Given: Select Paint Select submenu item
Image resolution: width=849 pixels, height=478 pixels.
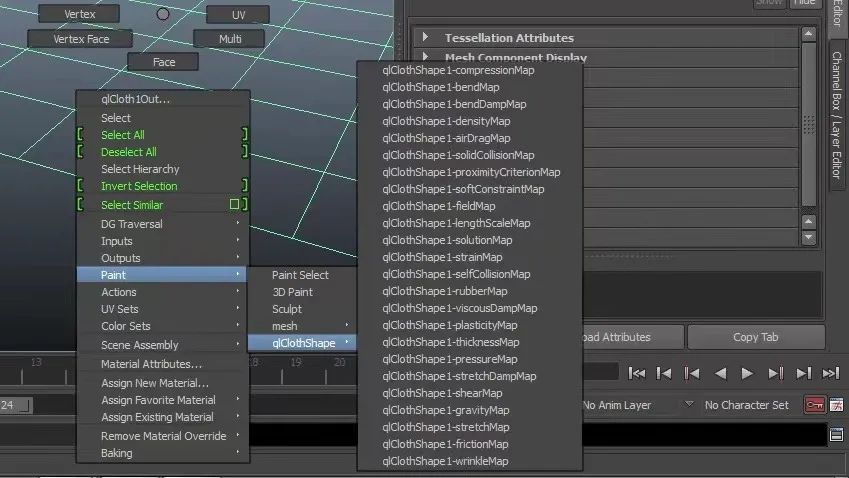Looking at the screenshot, I should 302,275.
